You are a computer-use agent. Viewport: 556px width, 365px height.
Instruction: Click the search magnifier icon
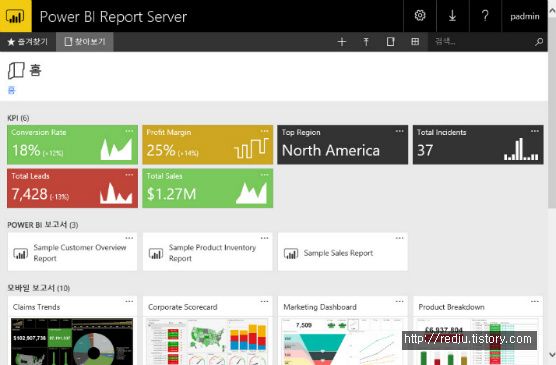coord(539,42)
